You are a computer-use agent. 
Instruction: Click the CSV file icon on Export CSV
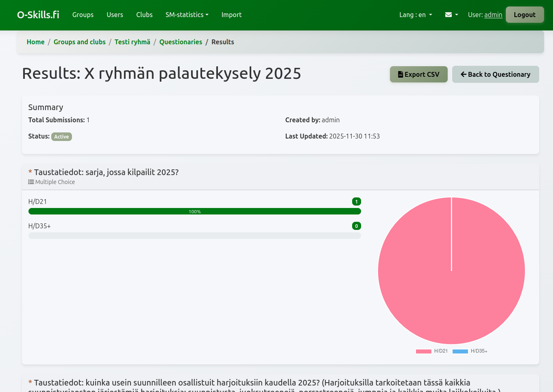coord(400,74)
